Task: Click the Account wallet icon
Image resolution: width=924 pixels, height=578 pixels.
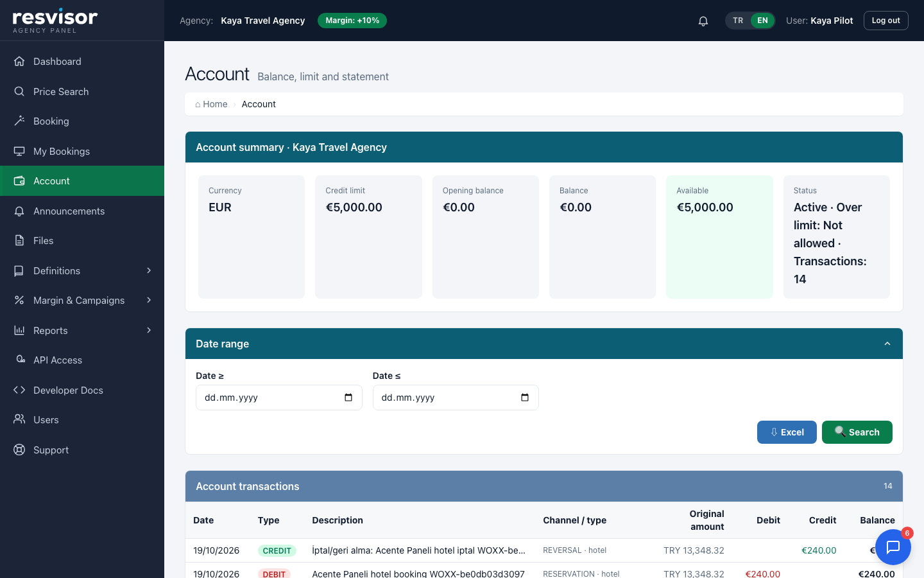Action: [x=19, y=181]
